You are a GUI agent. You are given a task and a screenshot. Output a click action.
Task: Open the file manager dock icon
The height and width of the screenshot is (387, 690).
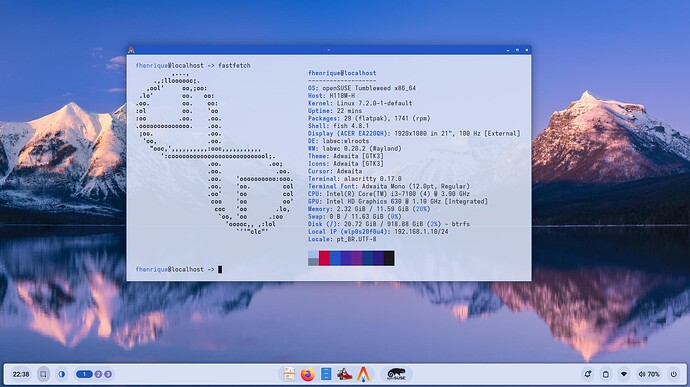(289, 374)
